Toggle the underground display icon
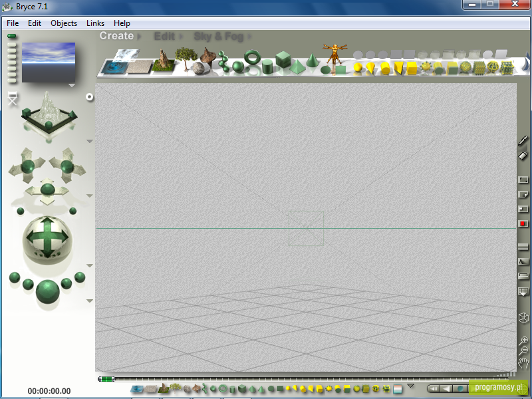The image size is (532, 399). click(x=523, y=276)
